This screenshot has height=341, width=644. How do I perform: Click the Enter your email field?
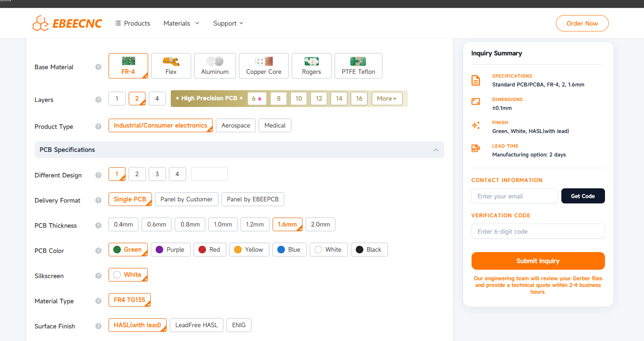tap(514, 196)
